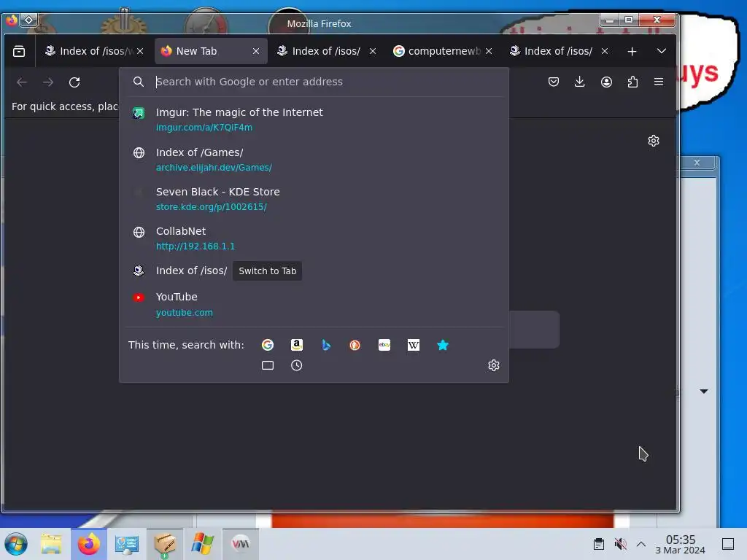The height and width of the screenshot is (560, 747).
Task: Open file manager from taskbar
Action: coord(52,544)
